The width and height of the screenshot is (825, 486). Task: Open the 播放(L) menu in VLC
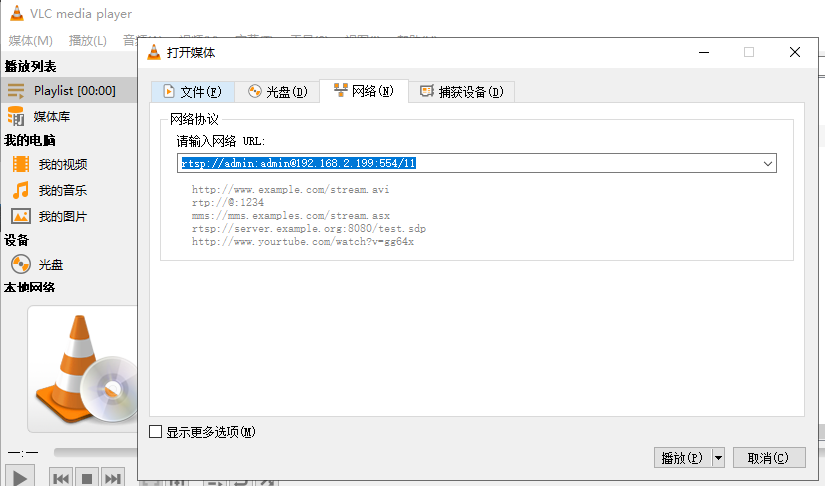click(x=87, y=40)
